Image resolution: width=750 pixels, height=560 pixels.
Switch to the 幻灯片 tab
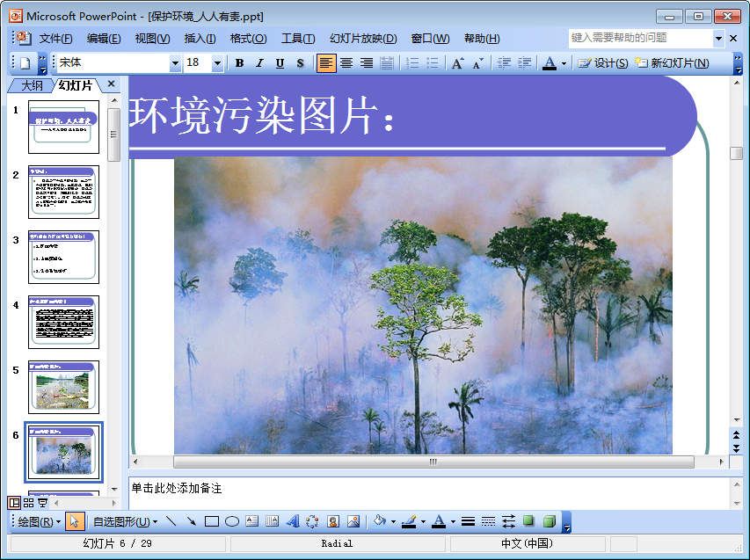[x=76, y=85]
